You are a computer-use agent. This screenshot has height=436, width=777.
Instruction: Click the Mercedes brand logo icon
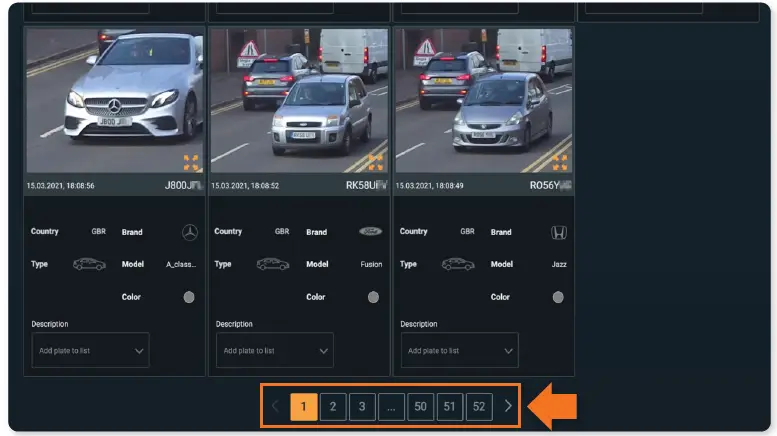(x=190, y=232)
